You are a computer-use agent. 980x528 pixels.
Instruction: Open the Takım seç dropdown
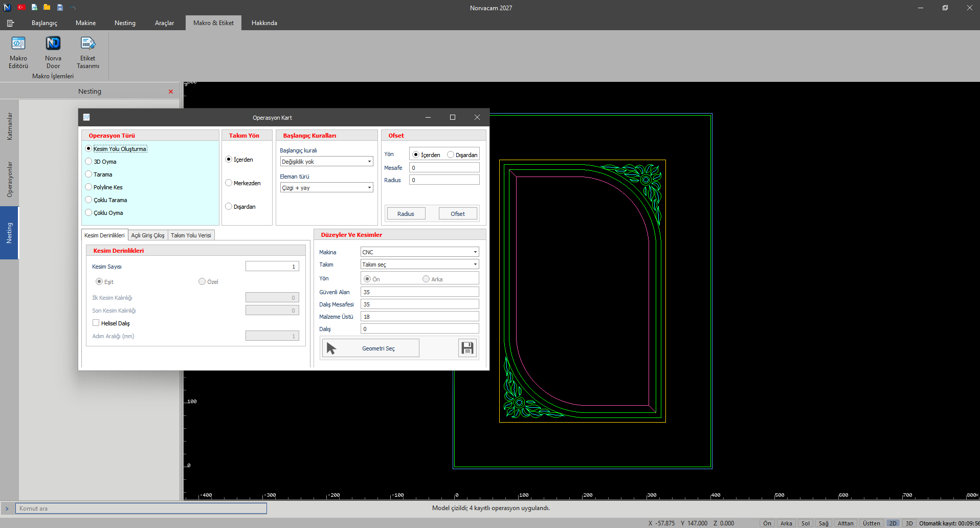(x=420, y=264)
